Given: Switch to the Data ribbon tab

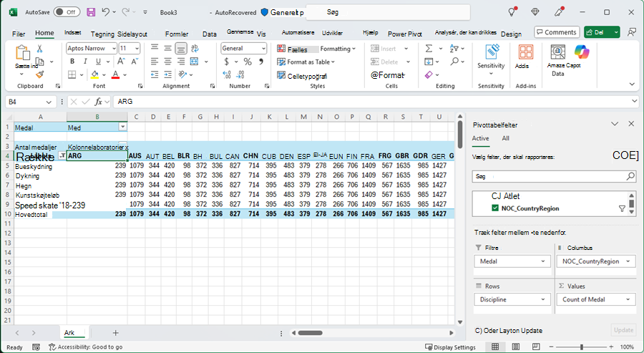Looking at the screenshot, I should click(209, 34).
